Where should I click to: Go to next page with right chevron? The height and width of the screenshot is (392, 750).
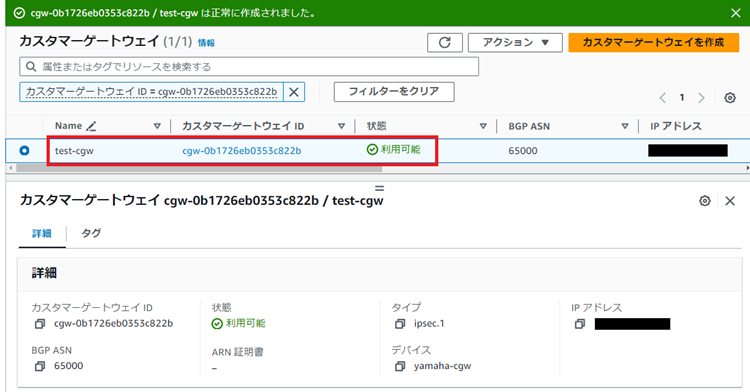point(701,98)
